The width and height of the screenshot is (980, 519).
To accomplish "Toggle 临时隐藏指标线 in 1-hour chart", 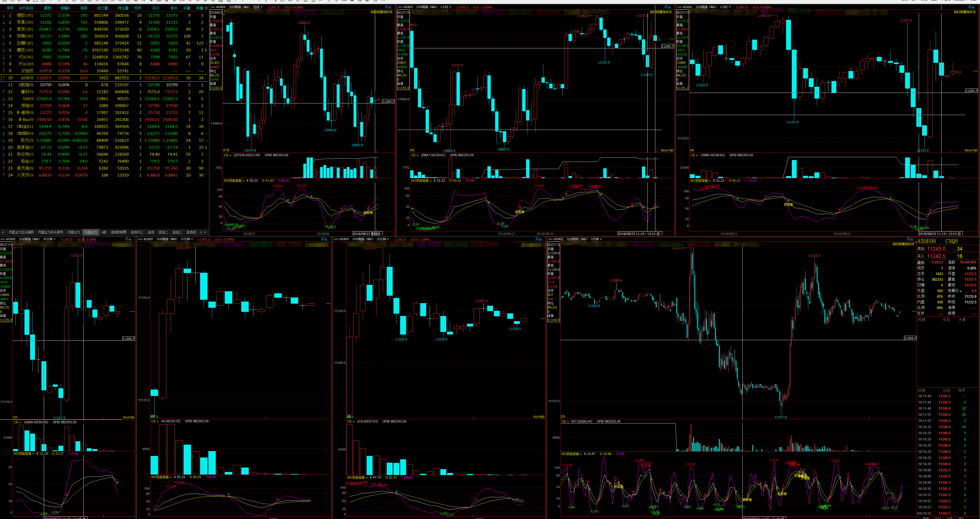I will [965, 12].
